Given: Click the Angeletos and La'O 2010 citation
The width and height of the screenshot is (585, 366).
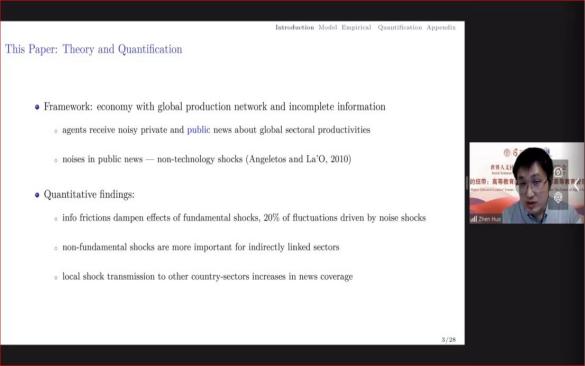Looking at the screenshot, I should click(298, 159).
